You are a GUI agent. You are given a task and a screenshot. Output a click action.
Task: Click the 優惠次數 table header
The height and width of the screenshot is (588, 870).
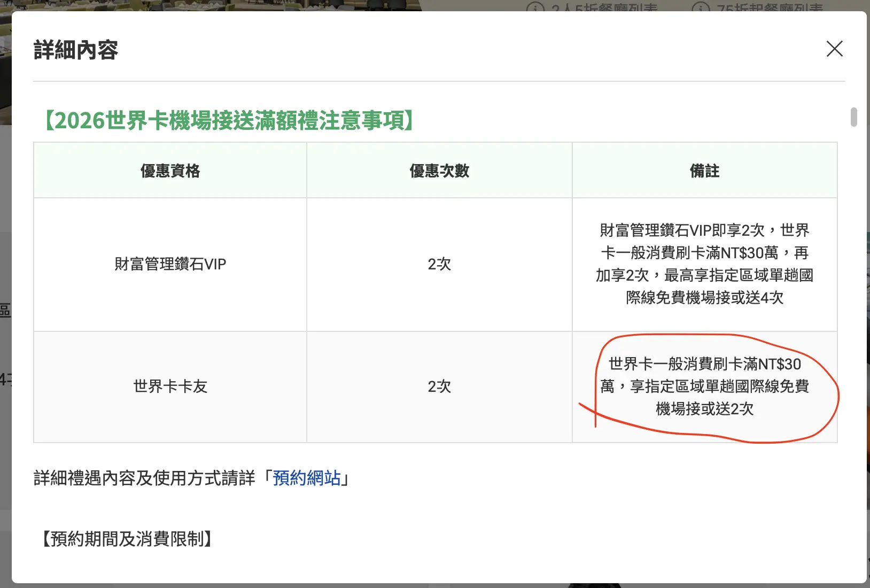[x=439, y=170]
